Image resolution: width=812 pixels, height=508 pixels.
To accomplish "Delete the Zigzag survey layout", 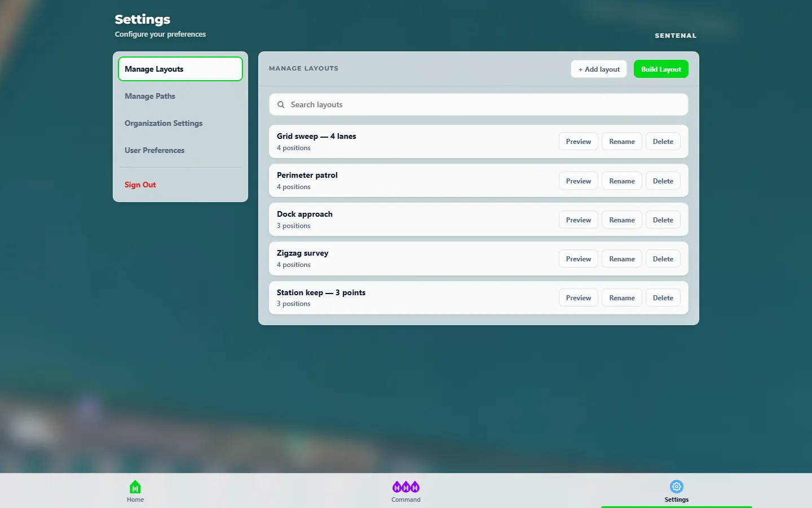I will point(663,259).
